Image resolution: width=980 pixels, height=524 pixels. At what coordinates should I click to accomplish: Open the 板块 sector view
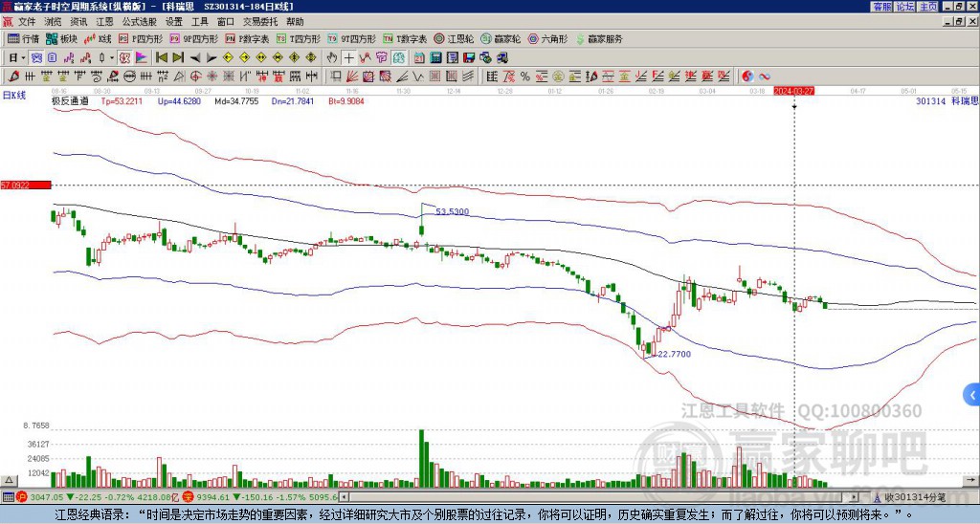click(x=62, y=38)
